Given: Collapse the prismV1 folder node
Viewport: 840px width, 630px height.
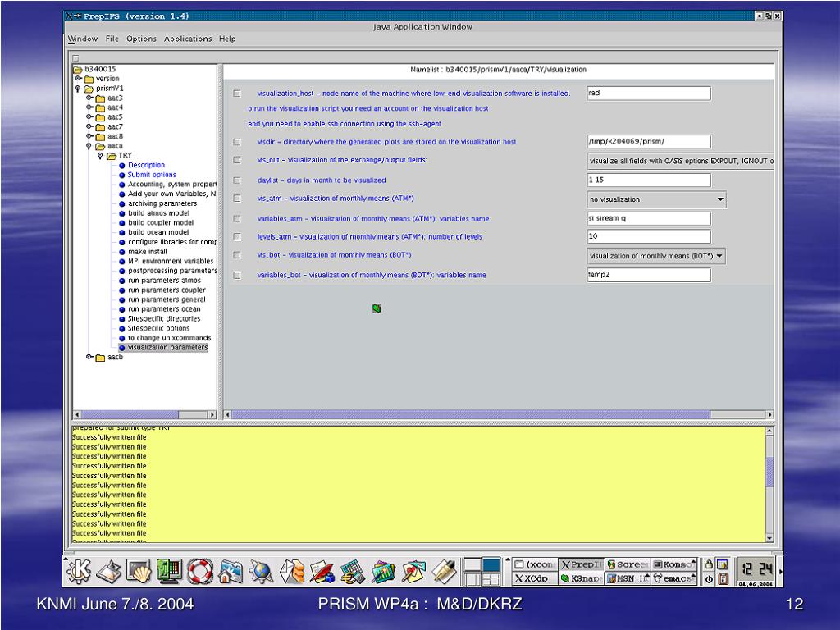Looking at the screenshot, I should coord(78,89).
